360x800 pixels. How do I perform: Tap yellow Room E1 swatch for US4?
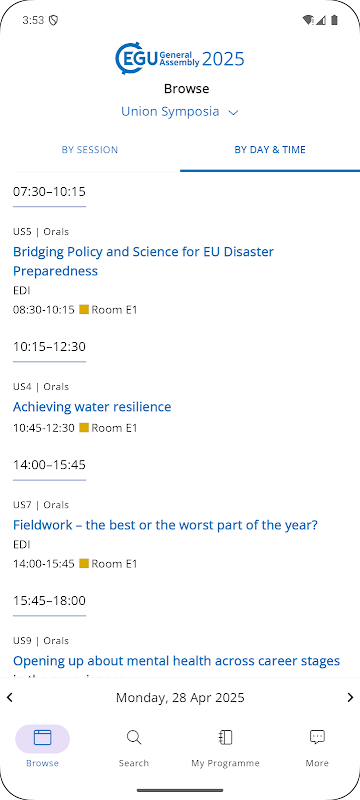click(x=84, y=427)
